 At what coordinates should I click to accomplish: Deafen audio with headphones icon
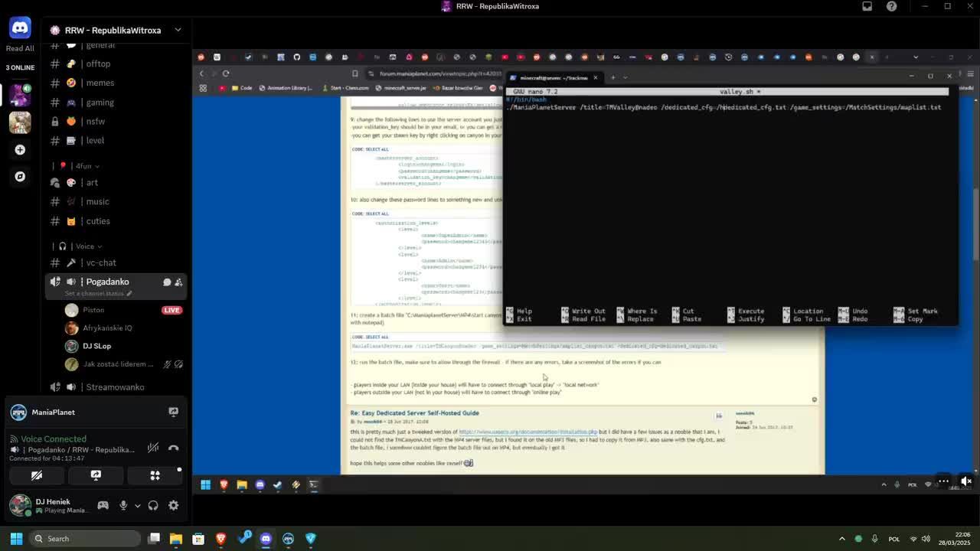[x=153, y=505]
